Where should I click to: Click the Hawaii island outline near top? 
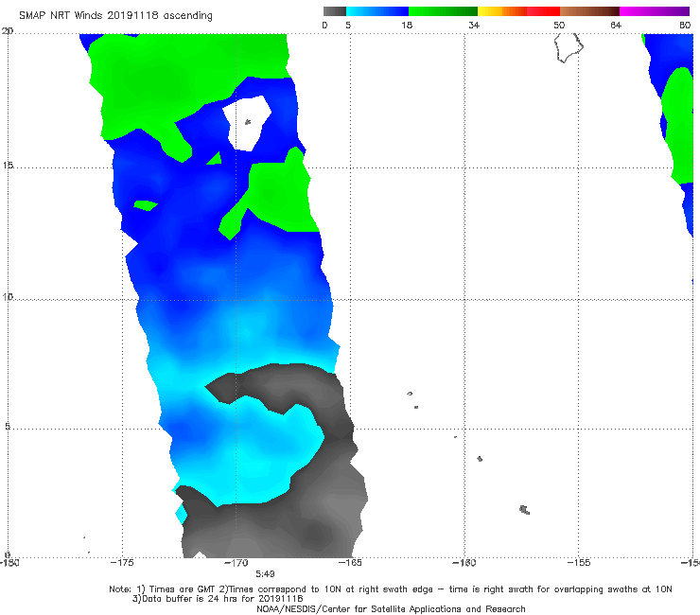[569, 48]
